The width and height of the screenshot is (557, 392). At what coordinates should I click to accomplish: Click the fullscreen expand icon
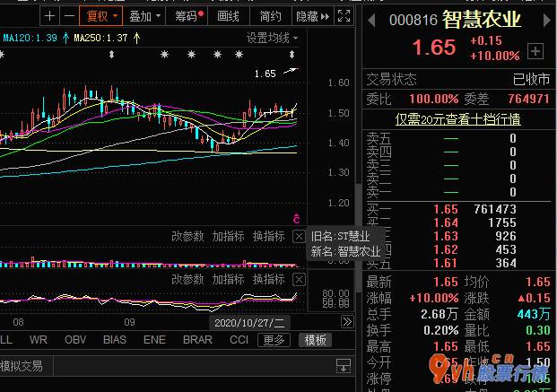tap(344, 16)
